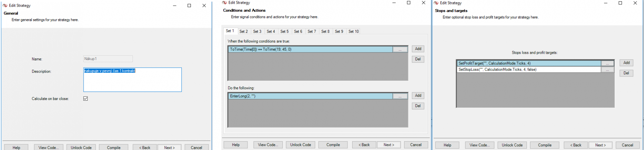The width and height of the screenshot is (644, 150).
Task: Go to Next step in General window
Action: tap(169, 148)
